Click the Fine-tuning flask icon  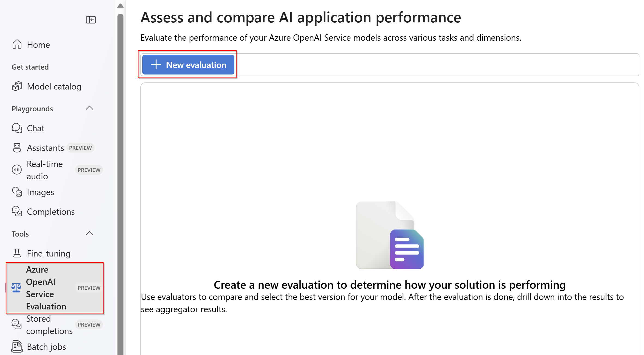pos(17,253)
